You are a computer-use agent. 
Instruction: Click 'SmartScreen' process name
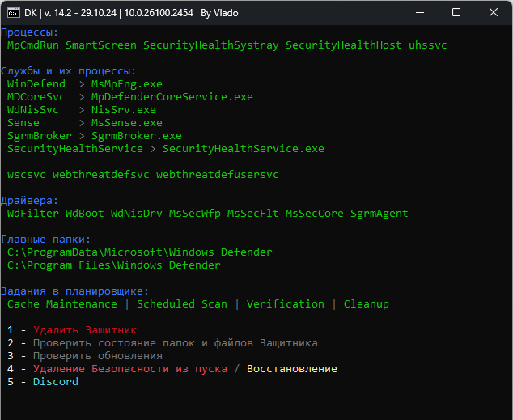tap(101, 45)
